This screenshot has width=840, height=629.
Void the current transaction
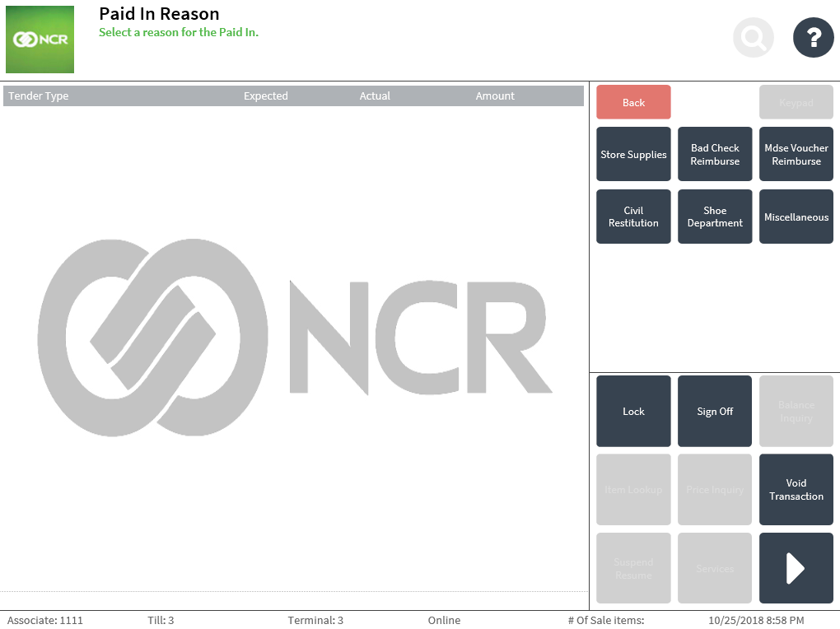tap(796, 489)
